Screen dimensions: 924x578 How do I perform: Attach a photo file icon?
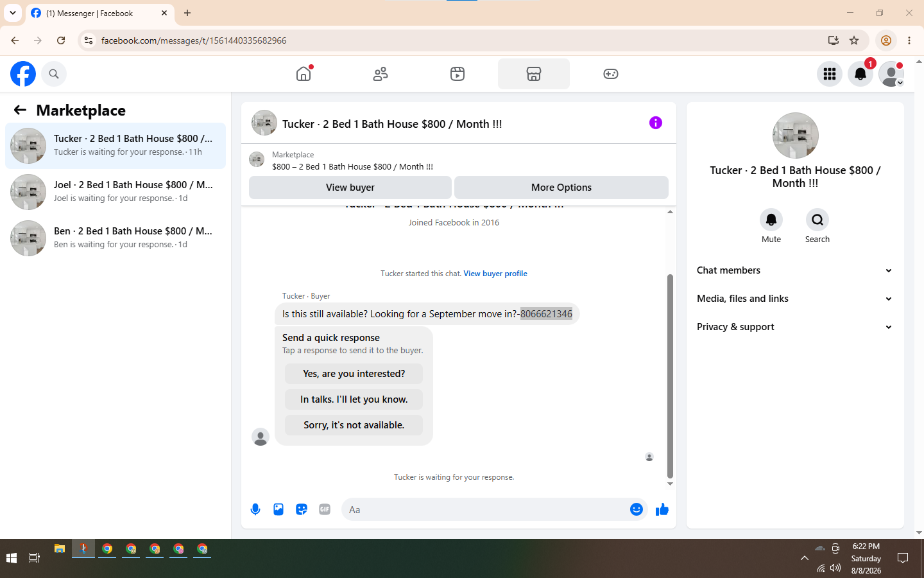click(x=278, y=509)
